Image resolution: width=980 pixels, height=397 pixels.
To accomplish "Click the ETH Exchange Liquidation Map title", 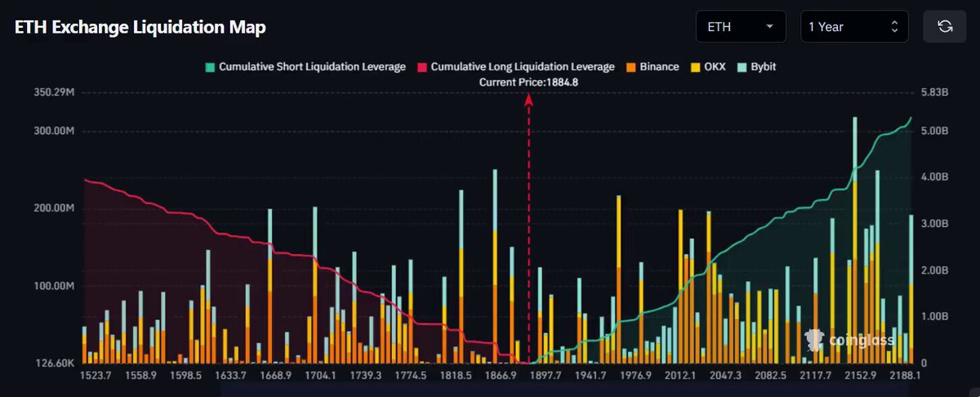I will point(140,27).
